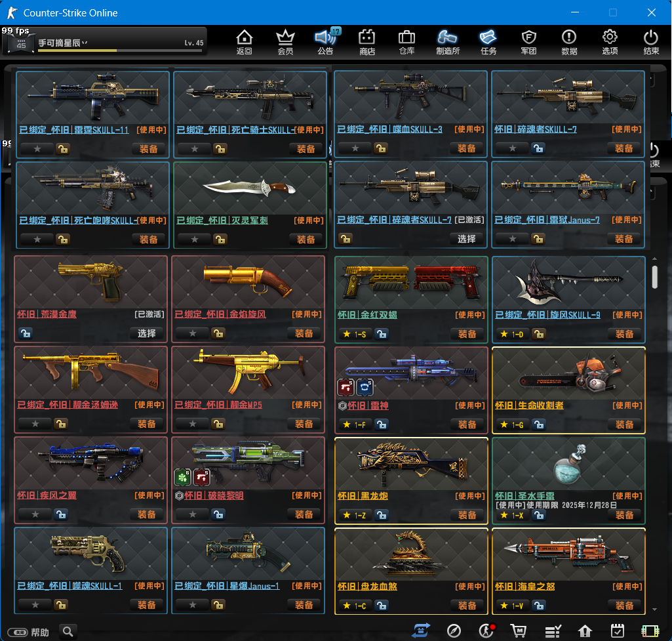Image resolution: width=672 pixels, height=641 pixels.
Task: Click the 1-S hotkey slot on 金红双蝎
Action: pos(355,334)
